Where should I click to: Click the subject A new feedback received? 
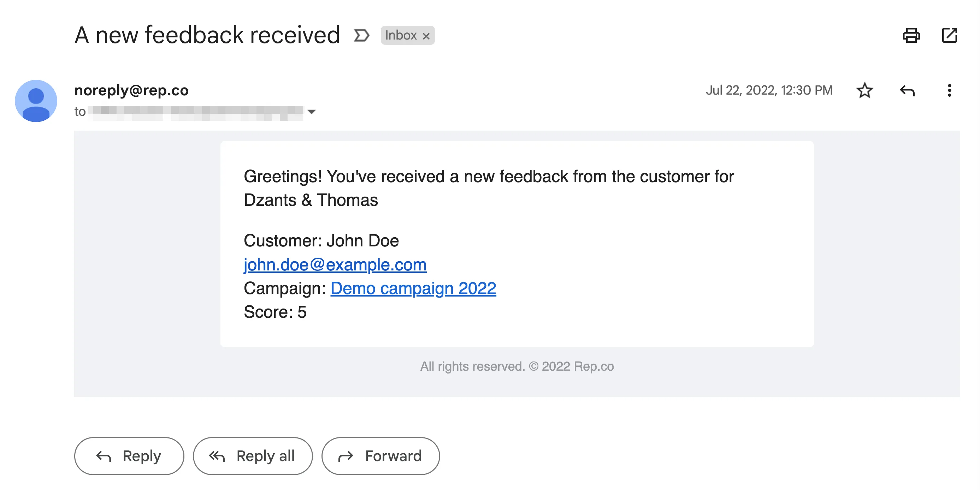[x=207, y=35]
